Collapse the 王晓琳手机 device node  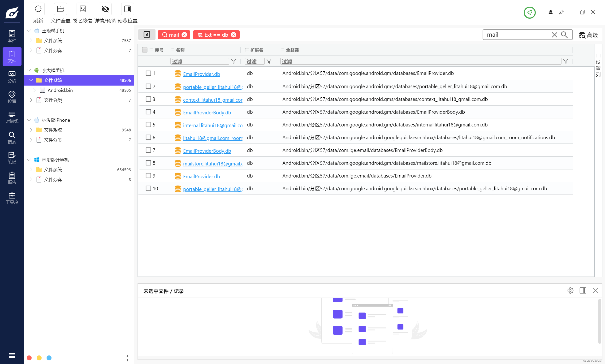pos(29,31)
